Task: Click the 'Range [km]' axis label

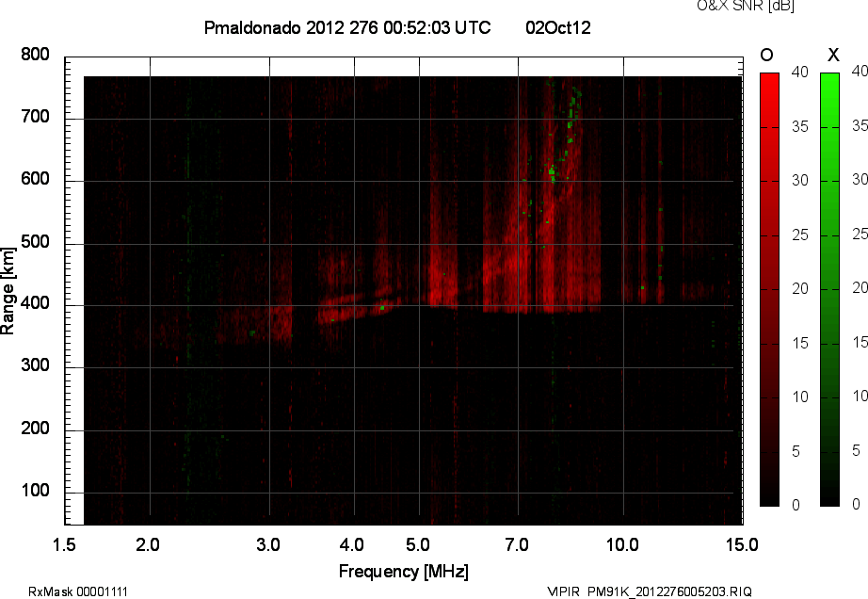Action: (x=8, y=291)
